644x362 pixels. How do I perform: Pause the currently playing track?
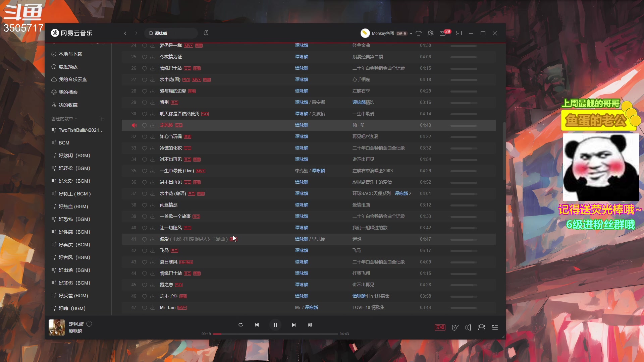point(275,324)
